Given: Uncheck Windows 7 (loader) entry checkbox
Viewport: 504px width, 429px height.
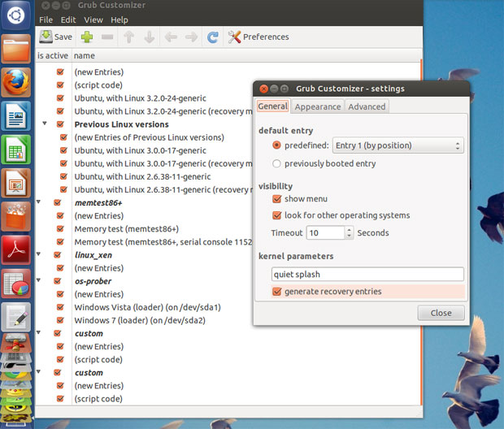Looking at the screenshot, I should [60, 320].
